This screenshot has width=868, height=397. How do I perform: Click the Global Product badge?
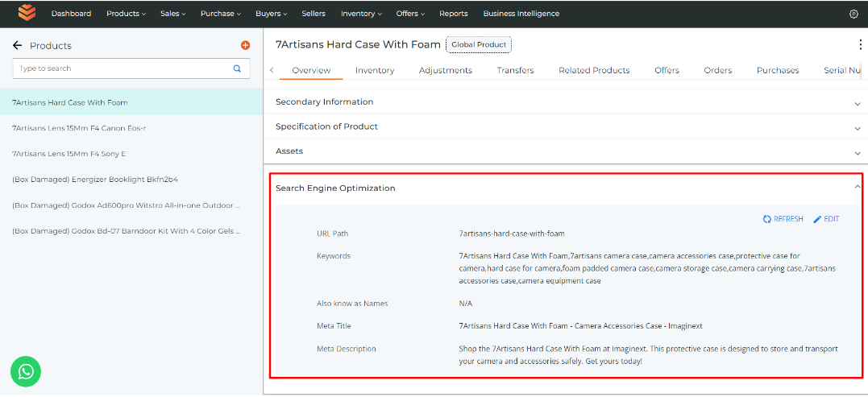[479, 45]
